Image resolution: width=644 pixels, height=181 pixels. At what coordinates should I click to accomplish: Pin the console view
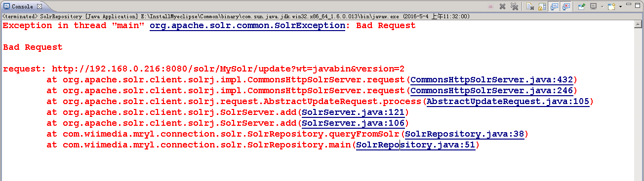coord(581,6)
